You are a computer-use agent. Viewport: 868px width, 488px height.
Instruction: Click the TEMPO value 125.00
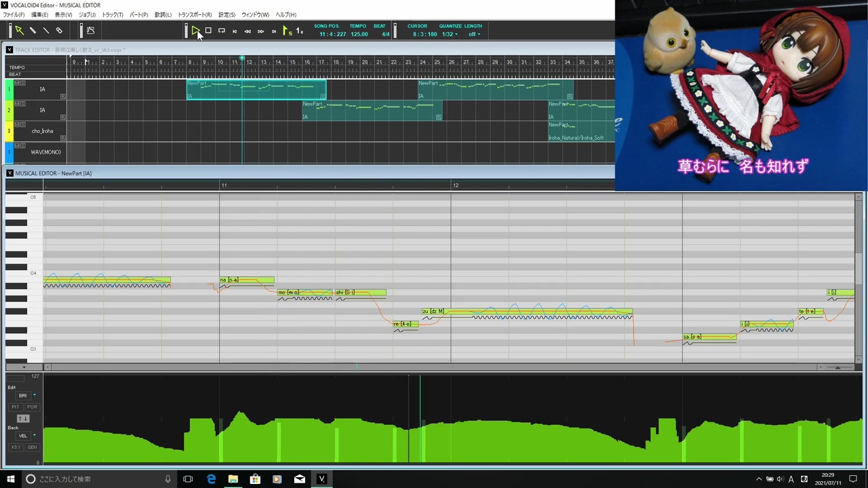[359, 34]
